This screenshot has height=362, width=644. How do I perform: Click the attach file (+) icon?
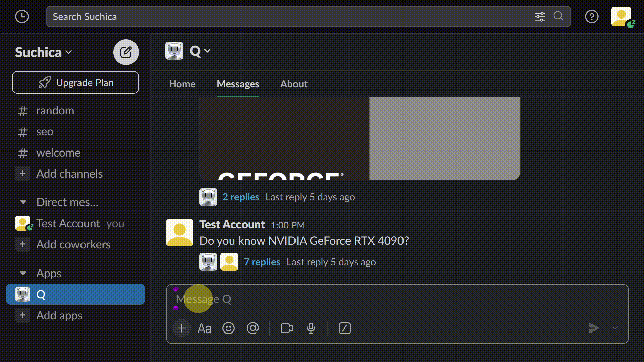(x=181, y=328)
